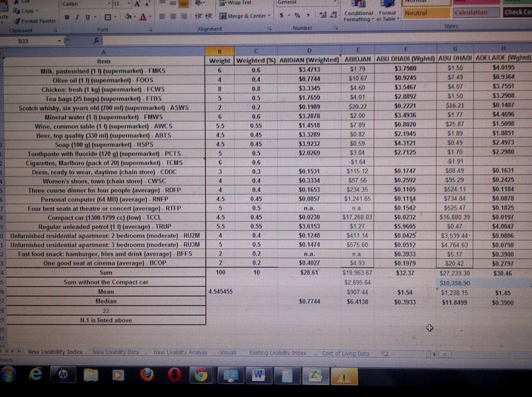Open Number dialog launcher
This screenshot has width=532, height=397.
[x=336, y=28]
